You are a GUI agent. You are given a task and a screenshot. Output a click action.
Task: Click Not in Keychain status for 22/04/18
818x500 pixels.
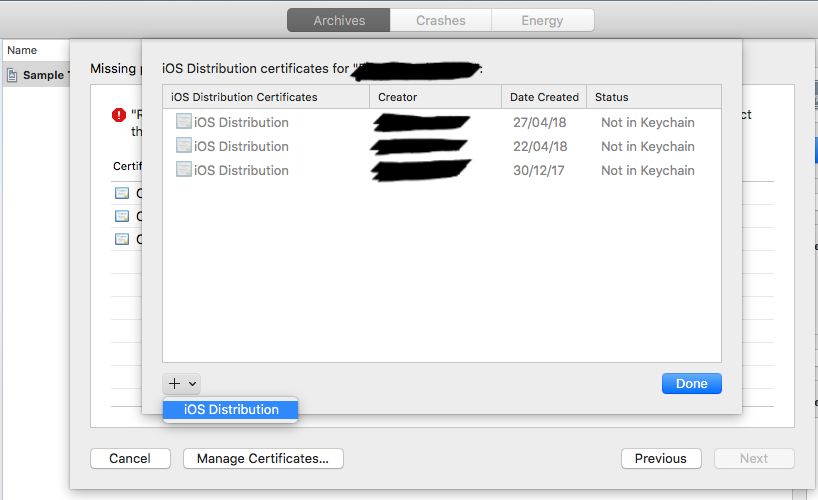[x=648, y=146]
